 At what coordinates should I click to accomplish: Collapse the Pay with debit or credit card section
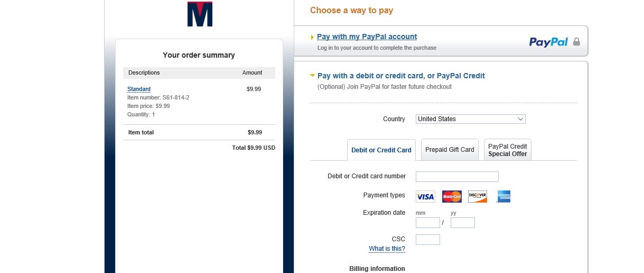tap(312, 76)
